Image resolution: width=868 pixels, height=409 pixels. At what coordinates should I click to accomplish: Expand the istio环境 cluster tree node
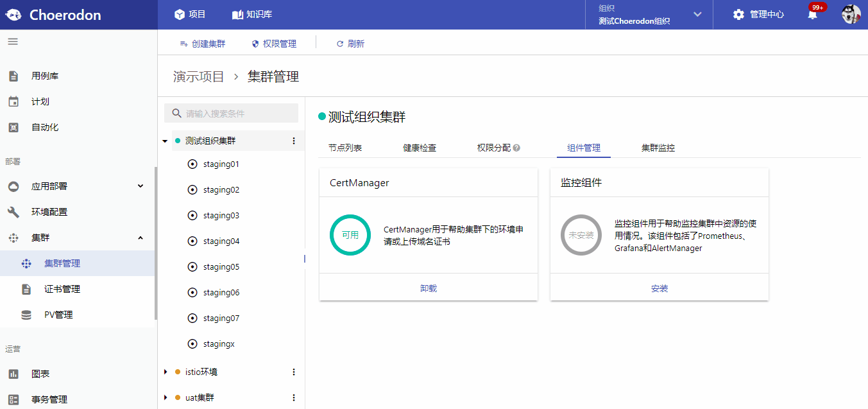tap(165, 371)
